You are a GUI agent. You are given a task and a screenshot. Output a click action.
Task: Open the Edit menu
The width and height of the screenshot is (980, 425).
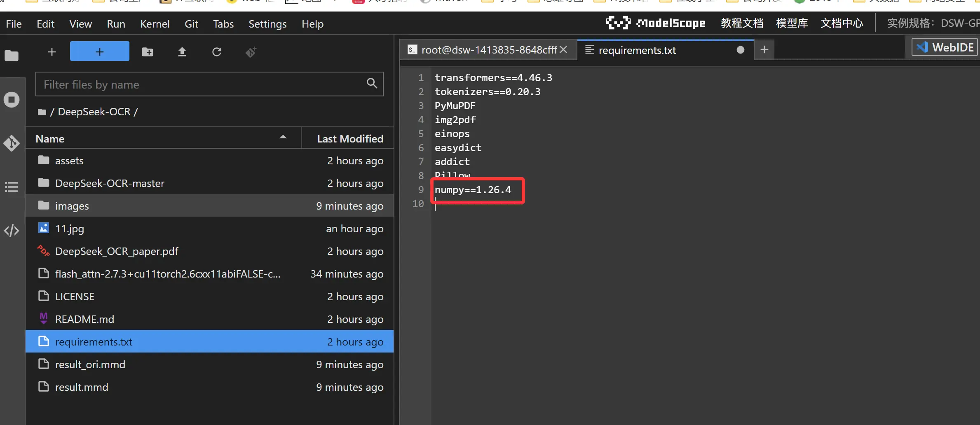coord(45,24)
